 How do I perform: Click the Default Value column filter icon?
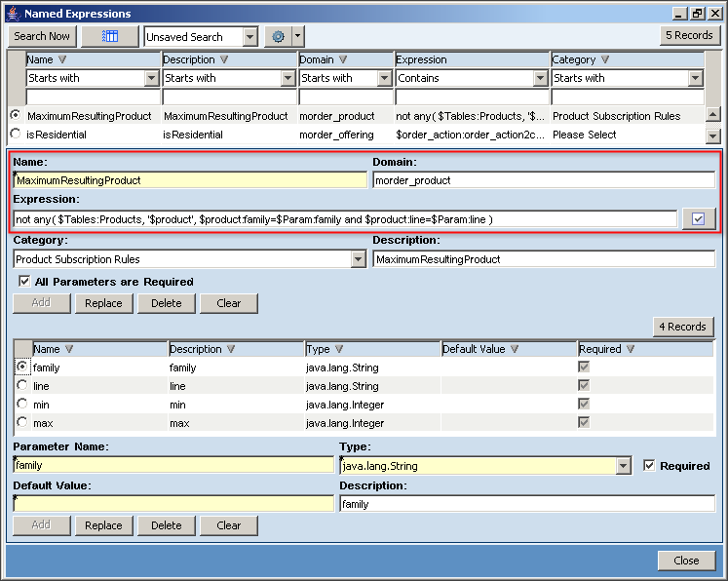(x=514, y=349)
